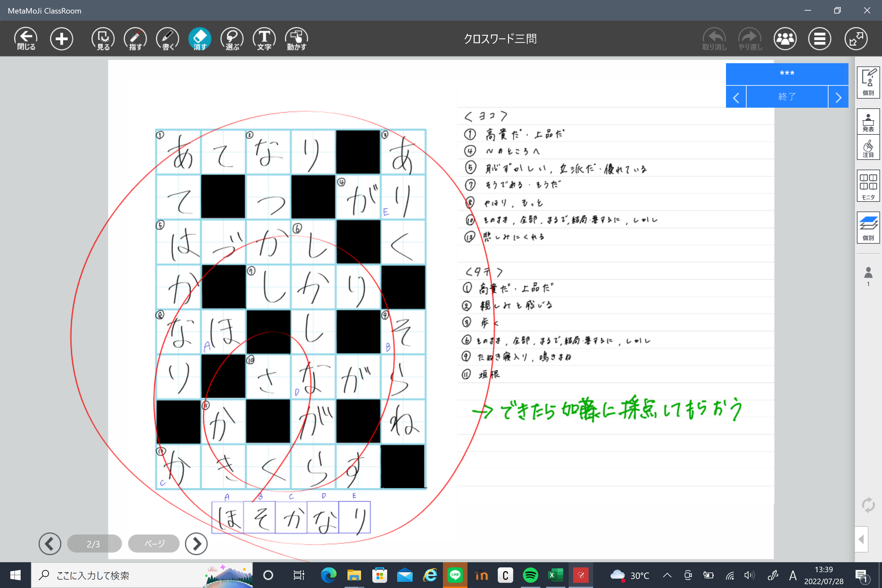
Task: Open the モニタ monitor view
Action: (868, 186)
